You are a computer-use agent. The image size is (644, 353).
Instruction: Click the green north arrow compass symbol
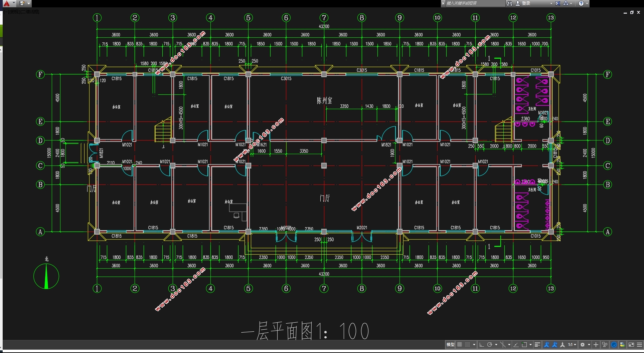tap(46, 276)
